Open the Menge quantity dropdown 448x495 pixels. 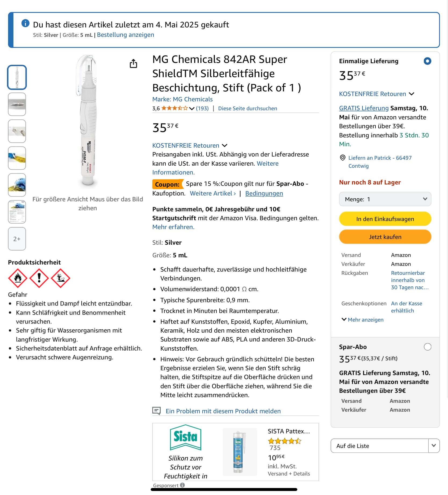pyautogui.click(x=385, y=199)
